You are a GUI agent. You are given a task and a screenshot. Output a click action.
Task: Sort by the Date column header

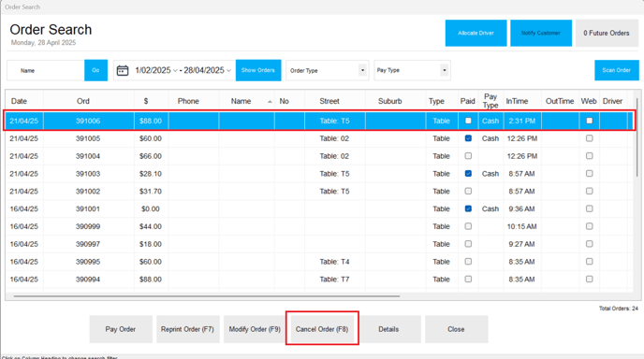[x=19, y=101]
